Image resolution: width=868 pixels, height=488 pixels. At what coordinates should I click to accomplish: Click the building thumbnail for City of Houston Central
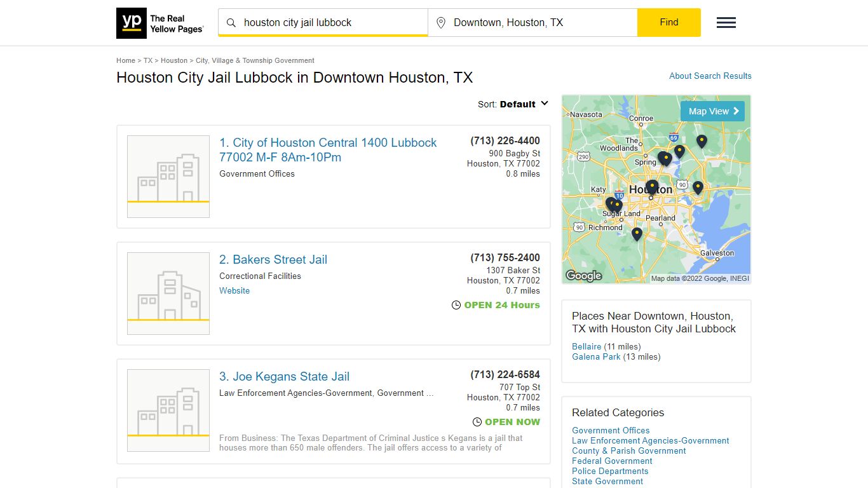coord(168,177)
